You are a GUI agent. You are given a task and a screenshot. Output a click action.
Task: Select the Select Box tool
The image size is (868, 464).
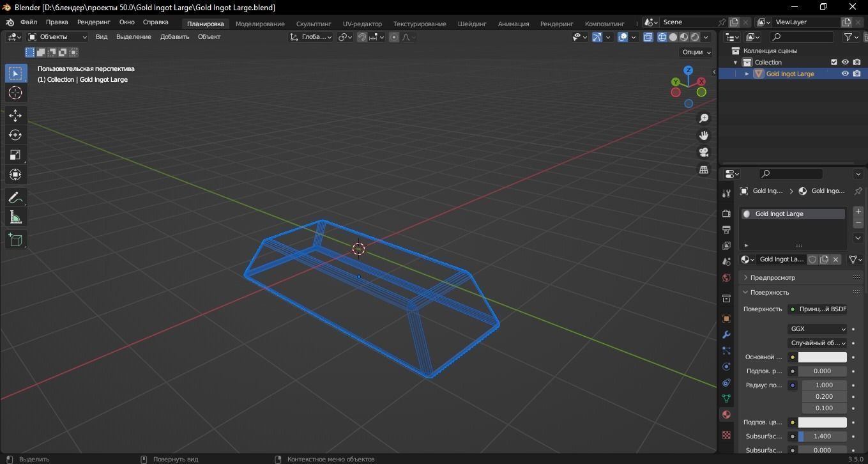[x=15, y=73]
